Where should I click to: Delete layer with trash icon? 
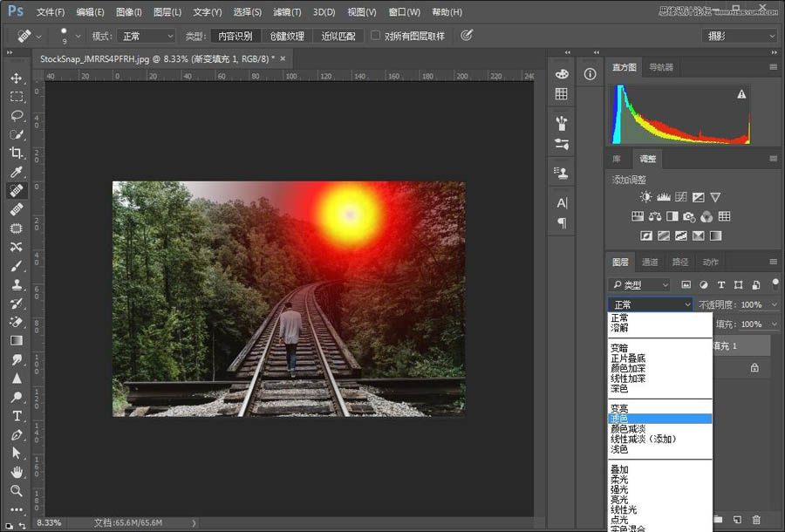pyautogui.click(x=756, y=520)
